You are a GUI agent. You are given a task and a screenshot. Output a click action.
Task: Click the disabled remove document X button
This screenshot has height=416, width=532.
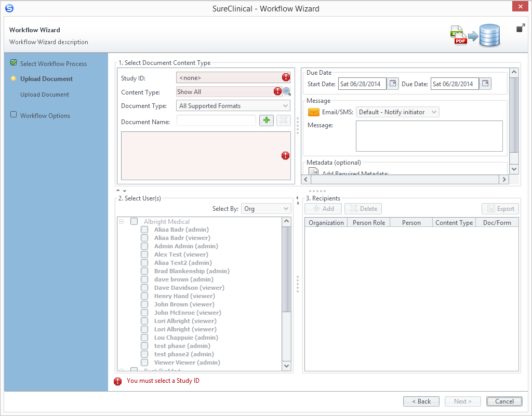click(x=284, y=120)
